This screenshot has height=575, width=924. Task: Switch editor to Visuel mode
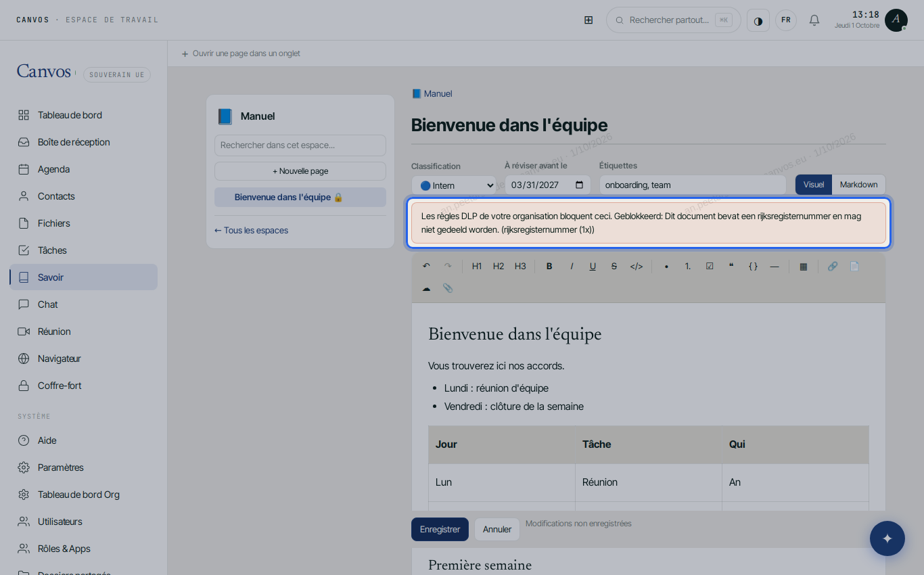[x=814, y=185]
